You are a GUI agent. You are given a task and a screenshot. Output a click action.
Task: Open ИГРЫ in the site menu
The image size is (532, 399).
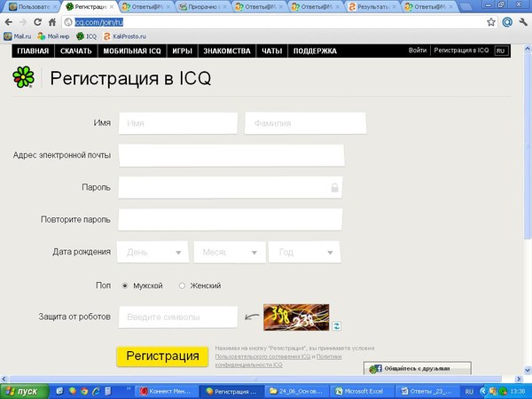pyautogui.click(x=182, y=51)
